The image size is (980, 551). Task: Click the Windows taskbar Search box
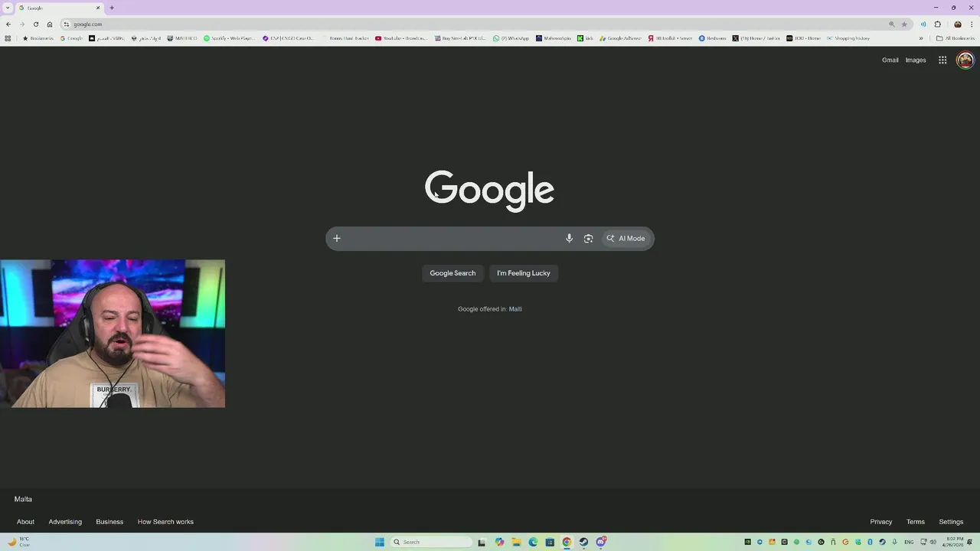[x=432, y=542]
